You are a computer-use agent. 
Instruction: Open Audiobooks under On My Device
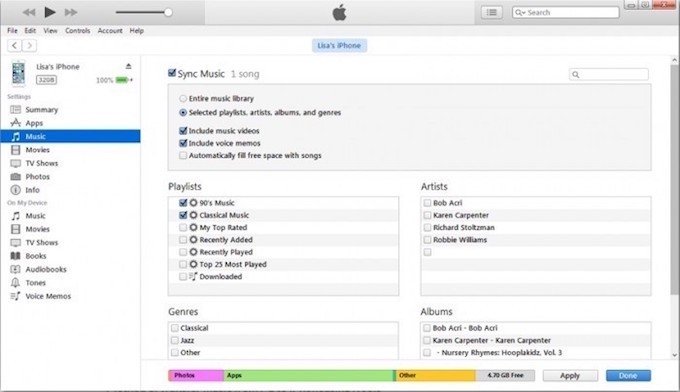click(x=46, y=269)
